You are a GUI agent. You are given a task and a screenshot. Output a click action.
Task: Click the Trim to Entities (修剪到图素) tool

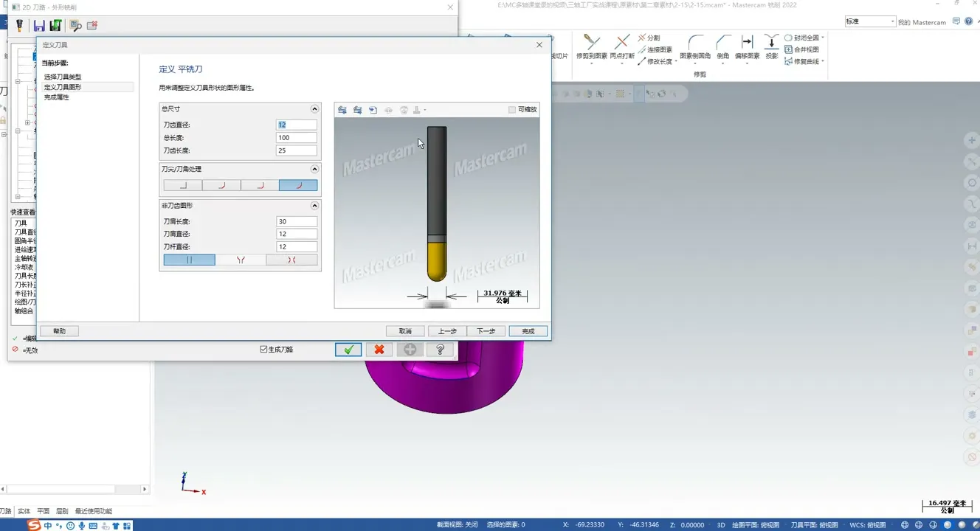click(591, 46)
